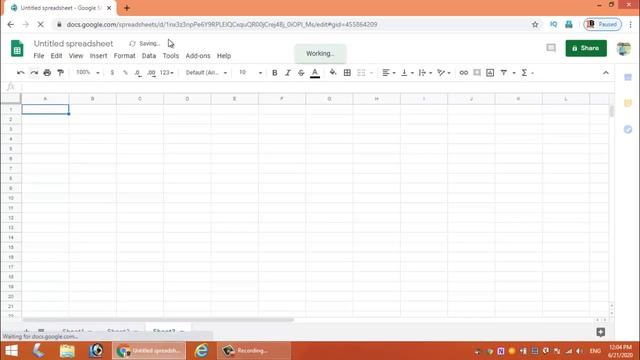640x360 pixels.
Task: Click the Select all corner box
Action: click(11, 98)
